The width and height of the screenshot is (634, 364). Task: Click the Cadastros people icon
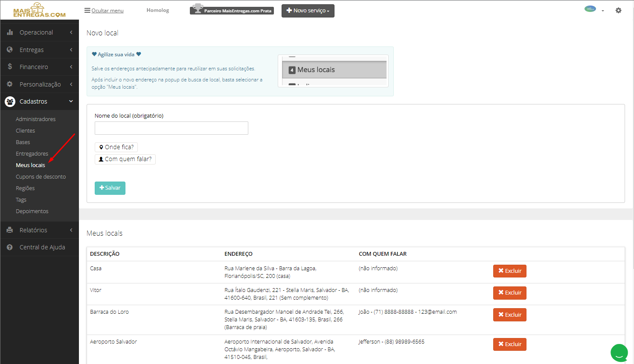(10, 101)
